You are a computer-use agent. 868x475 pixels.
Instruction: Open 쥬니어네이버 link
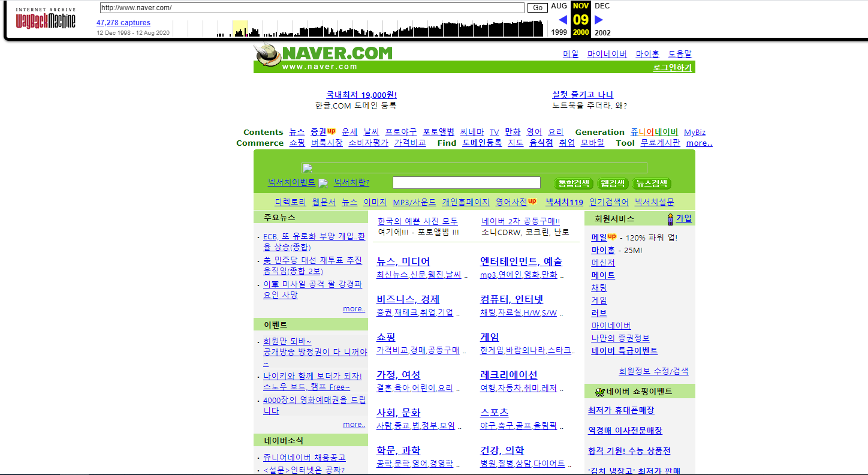click(x=654, y=132)
